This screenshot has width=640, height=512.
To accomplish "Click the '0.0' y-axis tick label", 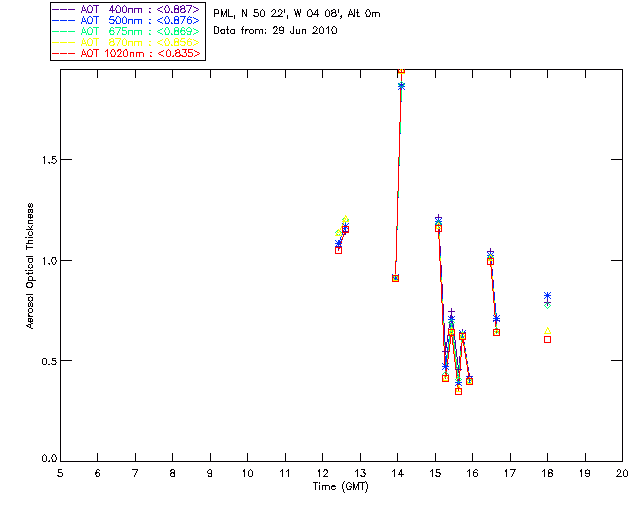I will tap(48, 459).
